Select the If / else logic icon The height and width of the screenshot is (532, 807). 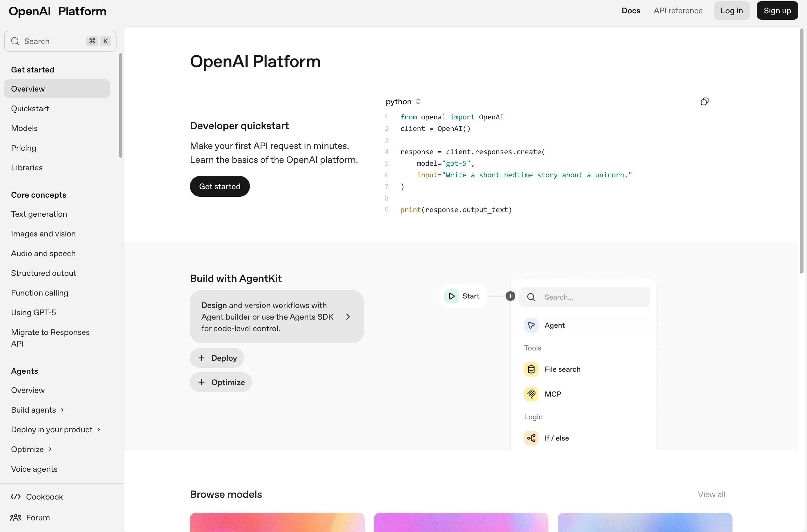point(531,438)
